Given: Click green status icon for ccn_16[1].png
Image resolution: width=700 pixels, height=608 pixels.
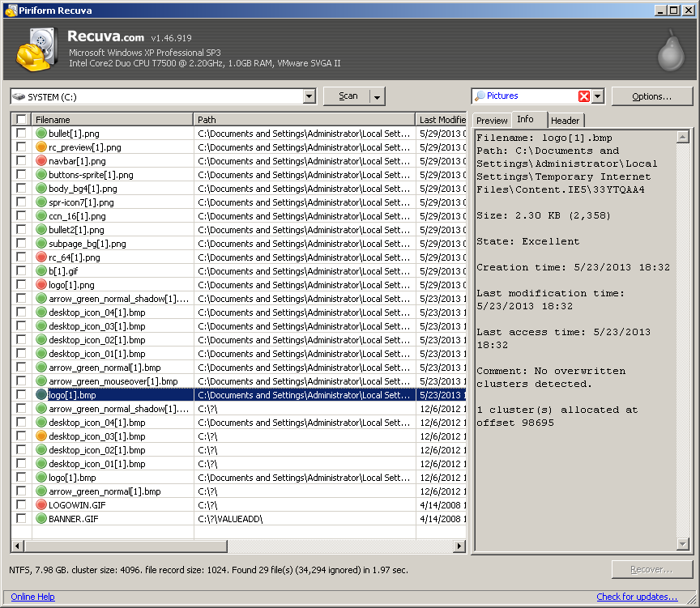Looking at the screenshot, I should click(x=41, y=216).
